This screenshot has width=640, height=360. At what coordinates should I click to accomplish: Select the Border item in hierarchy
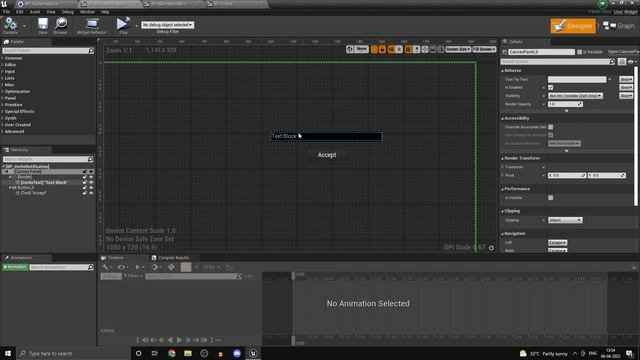[24, 177]
